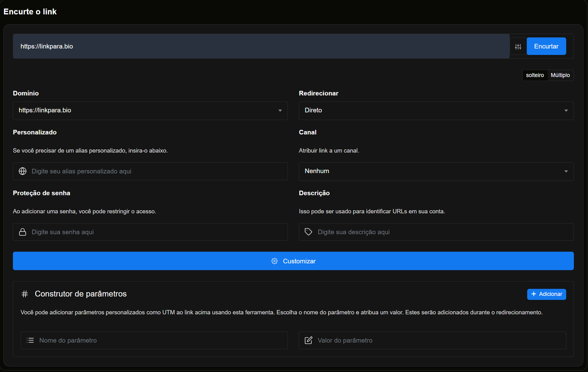This screenshot has height=372, width=588.
Task: Switch to solteiro mode
Action: click(535, 75)
